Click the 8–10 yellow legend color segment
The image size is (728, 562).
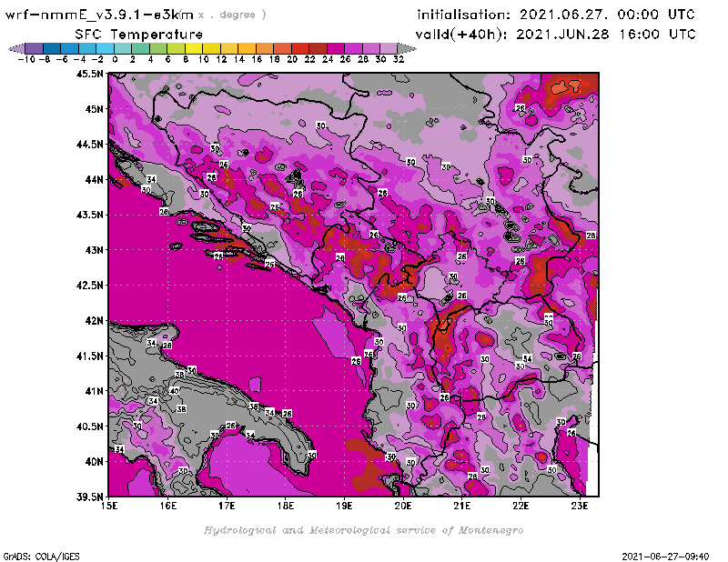[194, 48]
